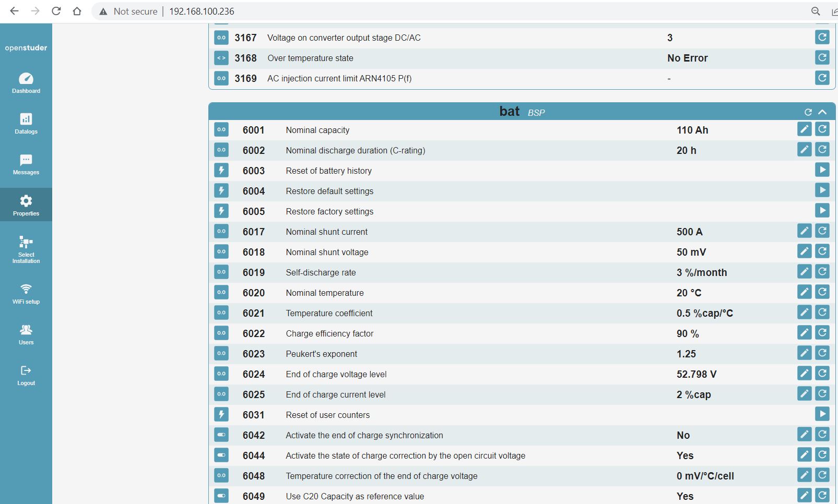
Task: Run Restore default settings 6004
Action: pos(822,190)
